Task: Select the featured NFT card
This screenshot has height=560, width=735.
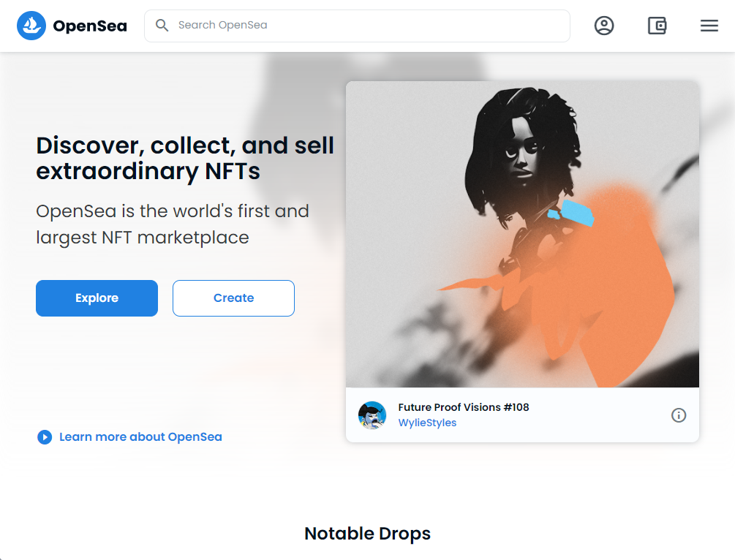Action: [x=522, y=260]
